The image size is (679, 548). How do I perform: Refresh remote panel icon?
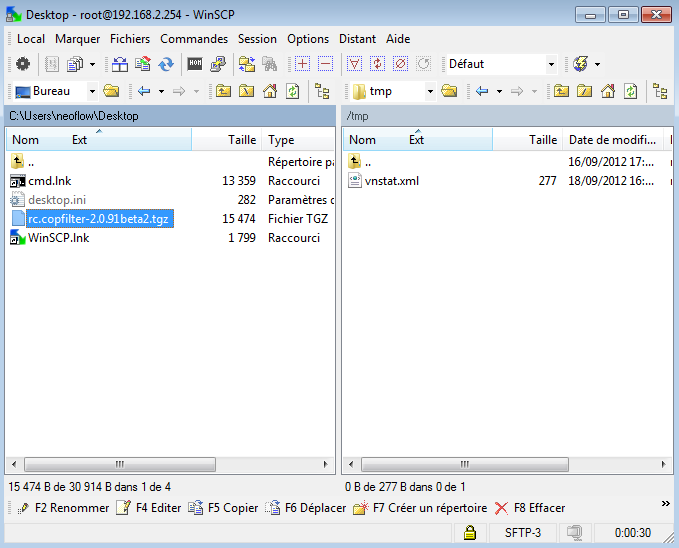click(630, 91)
